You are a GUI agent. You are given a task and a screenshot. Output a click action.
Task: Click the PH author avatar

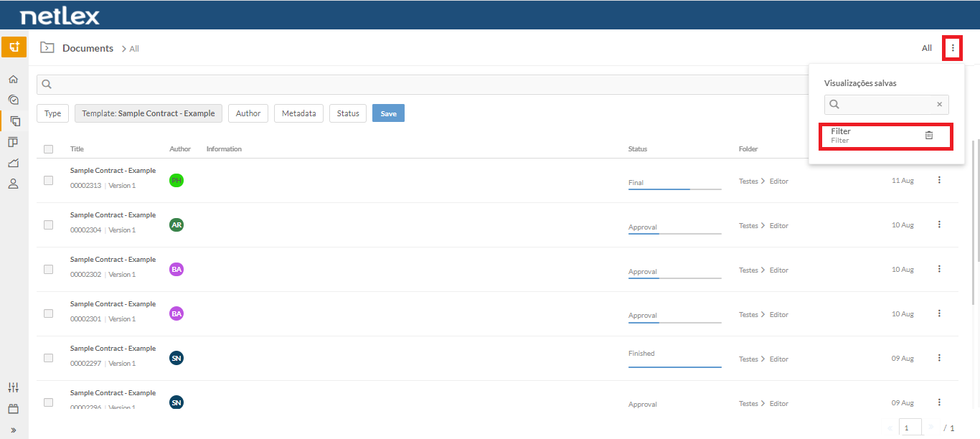[x=176, y=181]
